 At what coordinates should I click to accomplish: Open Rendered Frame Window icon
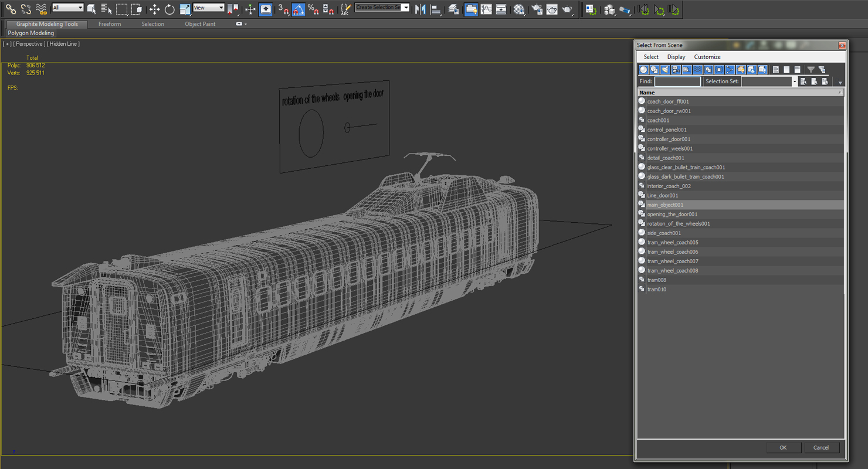(x=552, y=9)
